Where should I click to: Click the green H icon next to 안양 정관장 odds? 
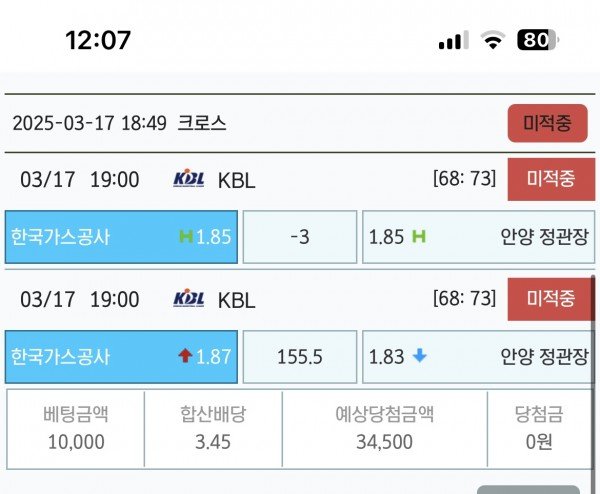coord(419,236)
